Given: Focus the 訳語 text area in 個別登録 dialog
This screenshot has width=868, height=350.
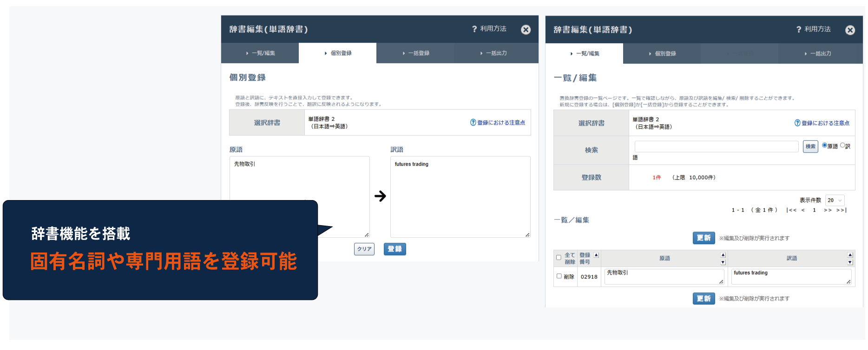Looking at the screenshot, I should pyautogui.click(x=460, y=197).
